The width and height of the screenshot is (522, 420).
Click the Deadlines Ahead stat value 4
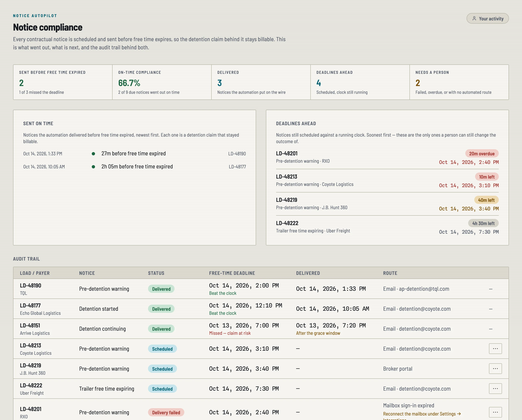point(319,83)
